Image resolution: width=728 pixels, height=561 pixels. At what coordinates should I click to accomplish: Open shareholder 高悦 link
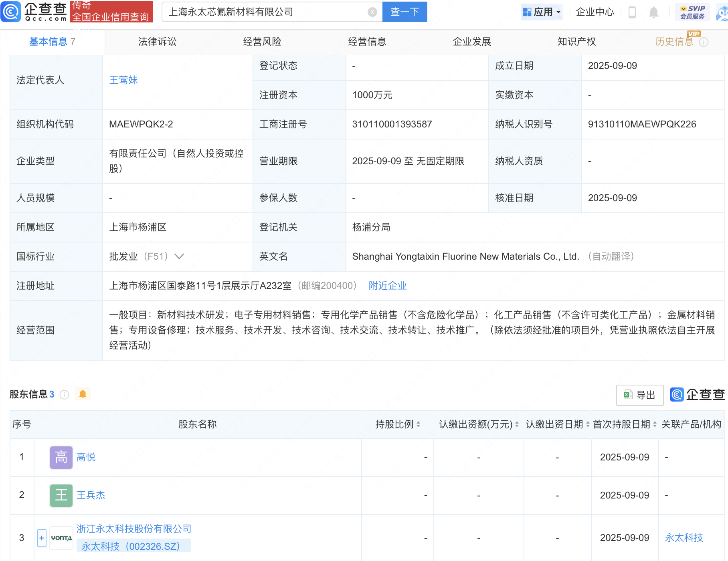86,457
